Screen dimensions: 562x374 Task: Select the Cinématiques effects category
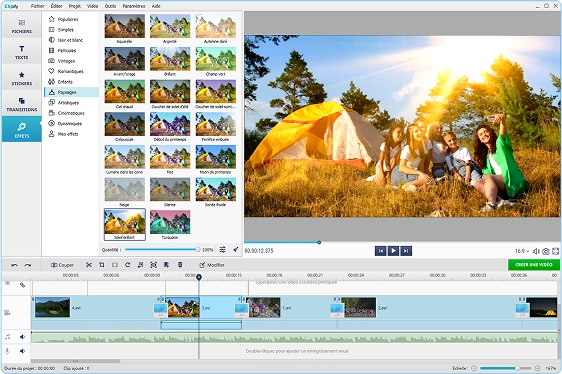pos(71,113)
